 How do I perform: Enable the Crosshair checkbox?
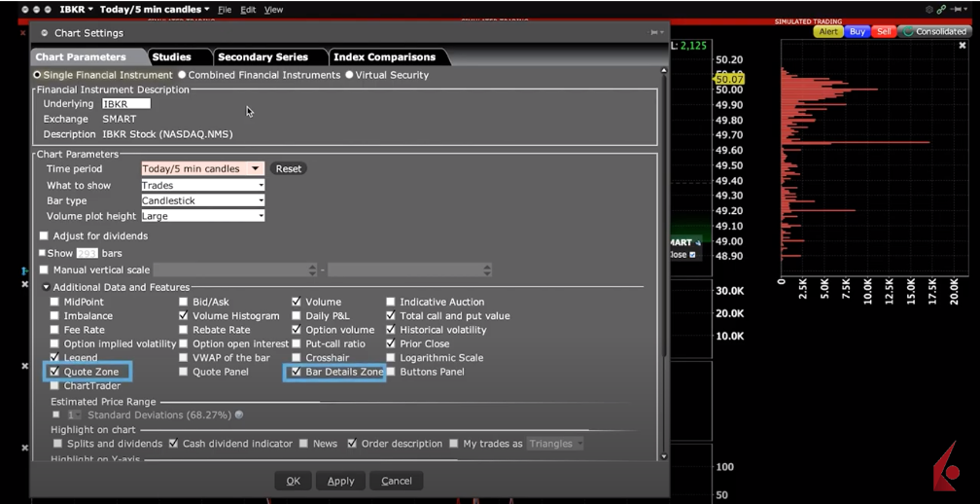pos(297,358)
